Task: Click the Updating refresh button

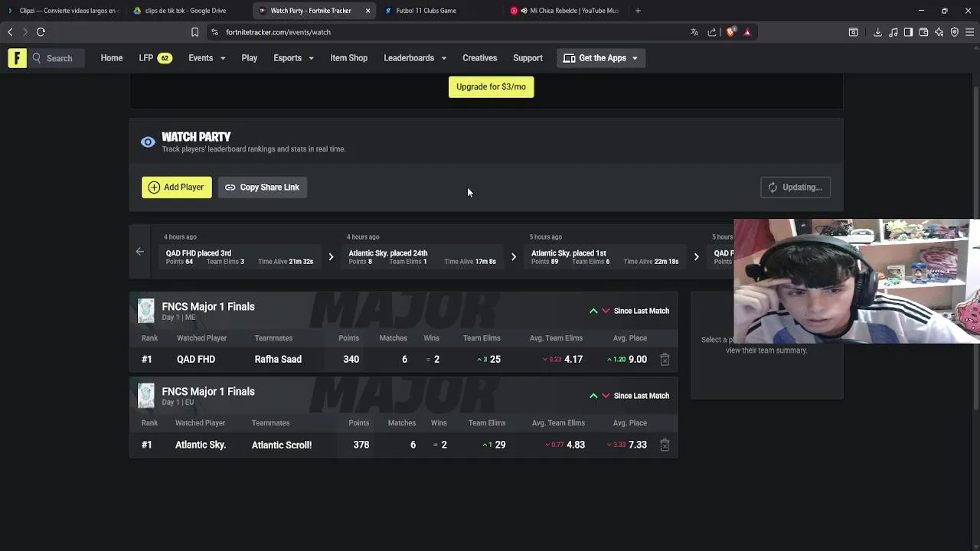Action: 795,187
